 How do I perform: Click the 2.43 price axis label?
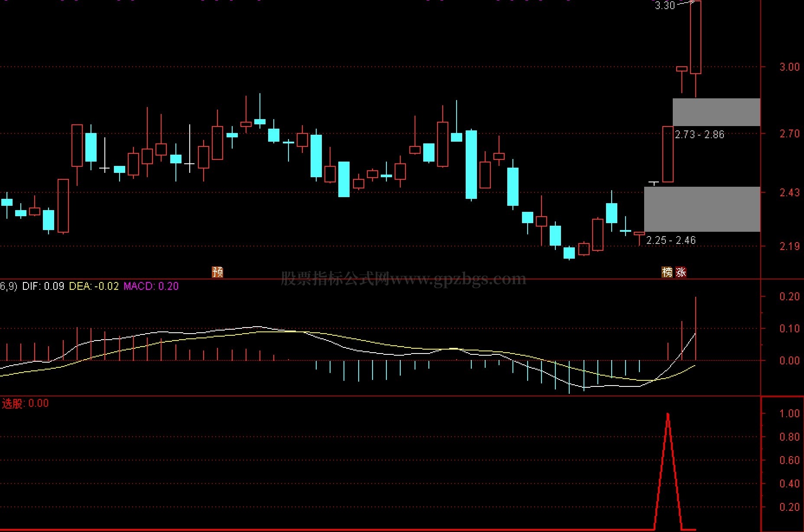point(789,192)
